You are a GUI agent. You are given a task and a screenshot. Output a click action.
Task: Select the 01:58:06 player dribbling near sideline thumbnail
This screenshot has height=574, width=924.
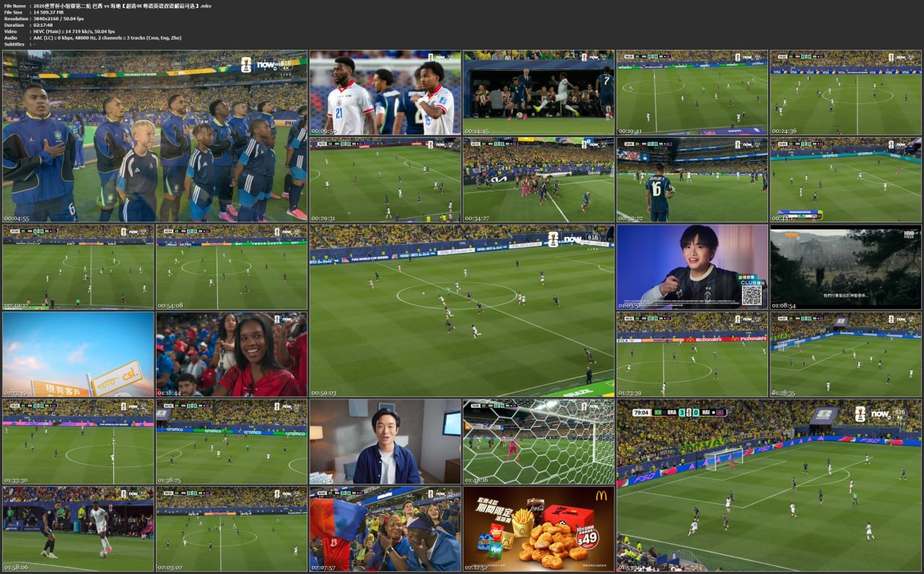click(78, 529)
